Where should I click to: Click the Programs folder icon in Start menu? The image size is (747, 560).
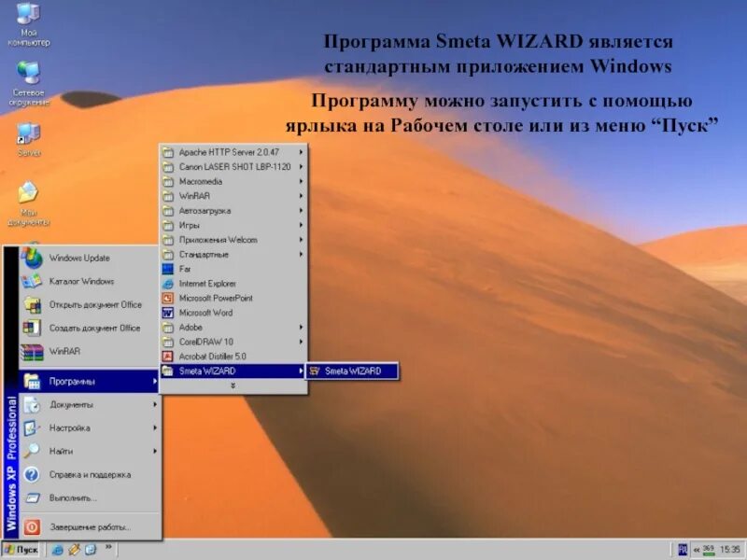[32, 382]
